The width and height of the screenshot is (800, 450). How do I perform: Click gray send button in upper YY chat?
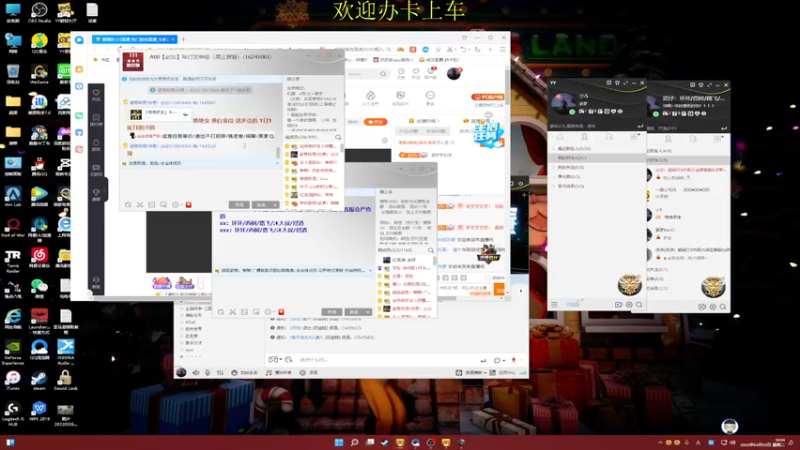coord(261,205)
